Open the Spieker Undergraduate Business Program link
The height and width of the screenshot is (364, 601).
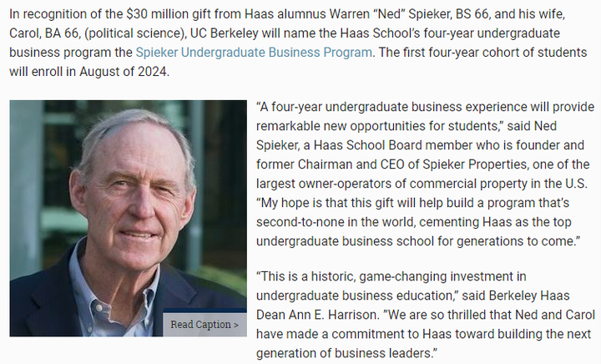[254, 52]
